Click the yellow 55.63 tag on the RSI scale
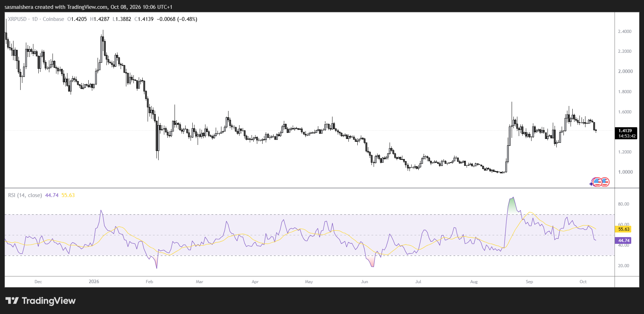The image size is (644, 314). click(x=623, y=229)
